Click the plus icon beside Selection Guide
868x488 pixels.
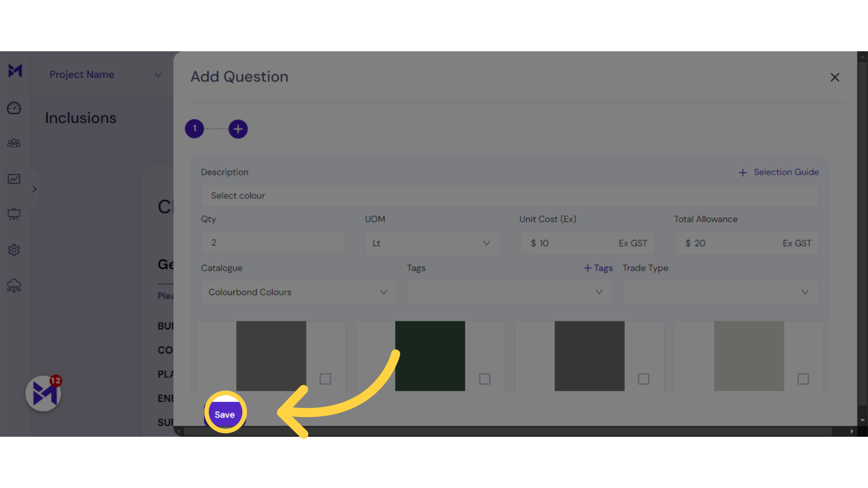pyautogui.click(x=742, y=173)
